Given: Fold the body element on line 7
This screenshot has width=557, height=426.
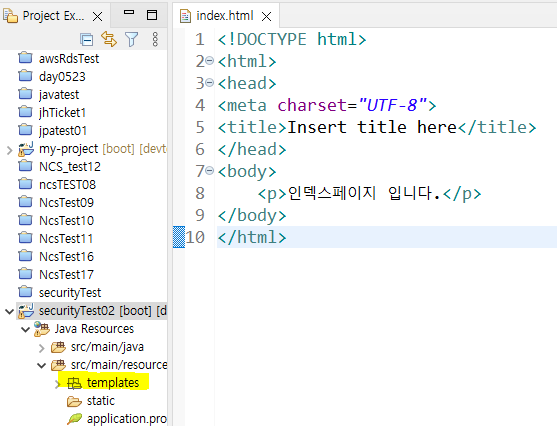Looking at the screenshot, I should (210, 171).
